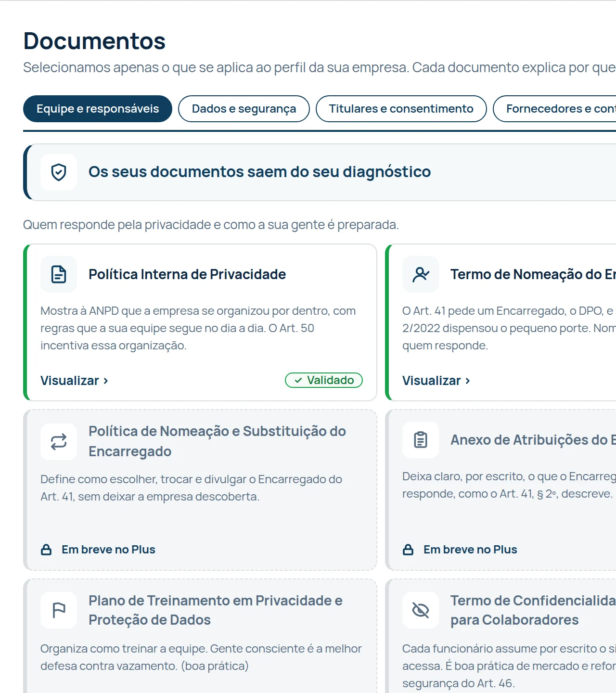
Task: Click the checkmark in the Validado badge
Action: [298, 380]
